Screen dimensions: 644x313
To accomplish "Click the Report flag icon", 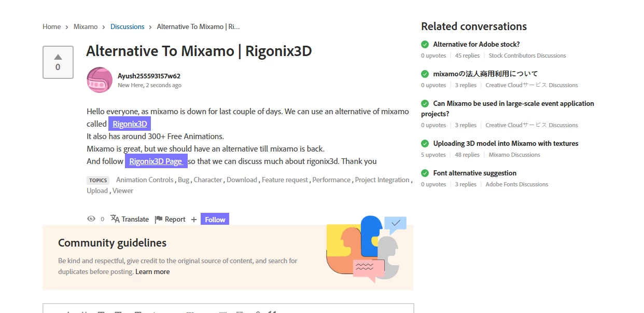I will (x=159, y=219).
